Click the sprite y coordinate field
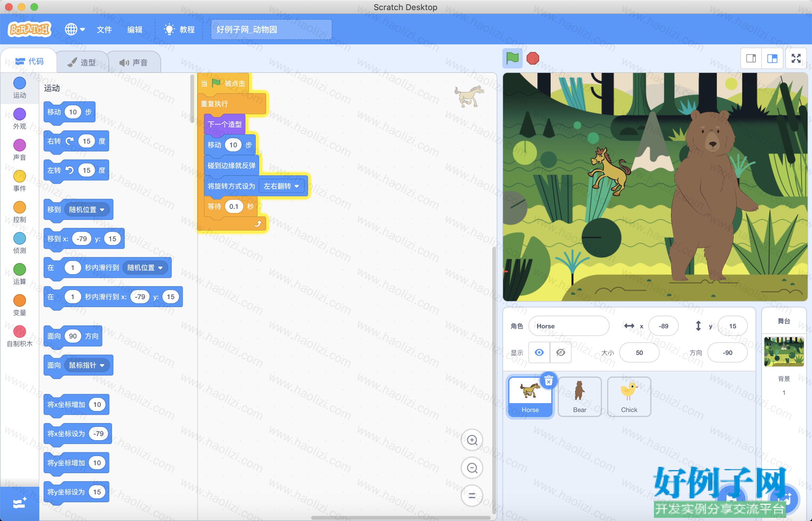Screen dimensions: 812x521 (732, 326)
